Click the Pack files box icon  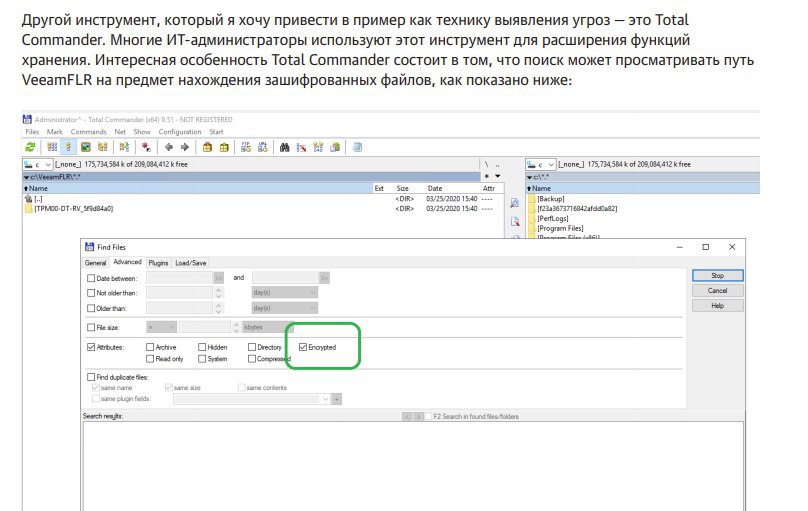[x=207, y=147]
